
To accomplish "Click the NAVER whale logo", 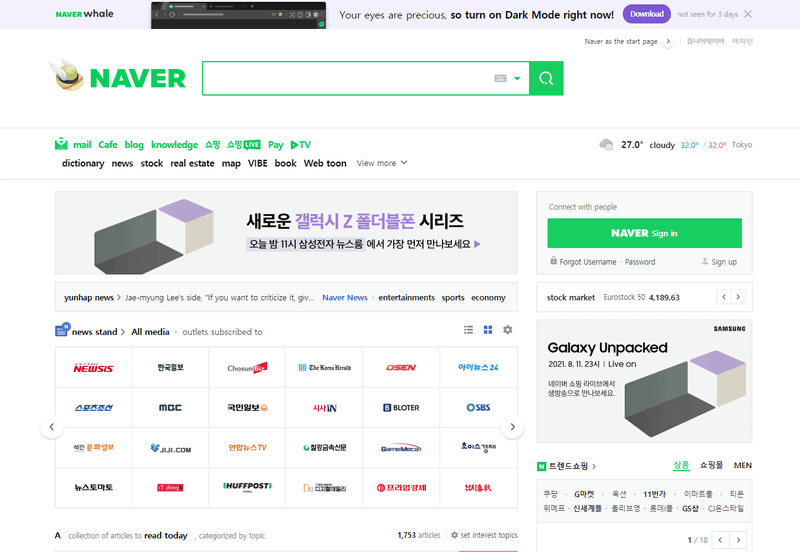I will pyautogui.click(x=85, y=14).
